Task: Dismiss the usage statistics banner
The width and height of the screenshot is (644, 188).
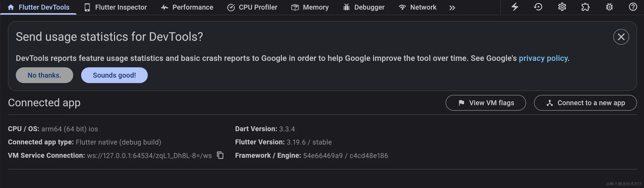Action: (621, 37)
